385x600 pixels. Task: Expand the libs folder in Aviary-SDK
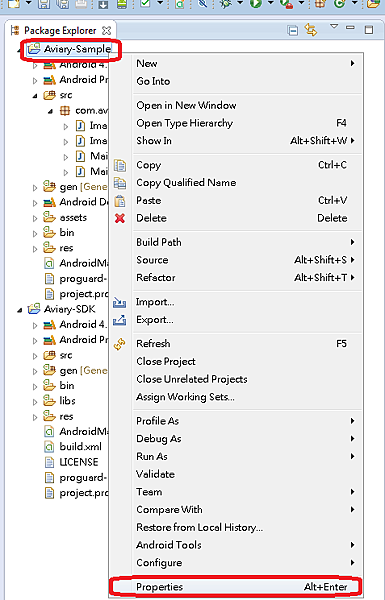tap(35, 401)
